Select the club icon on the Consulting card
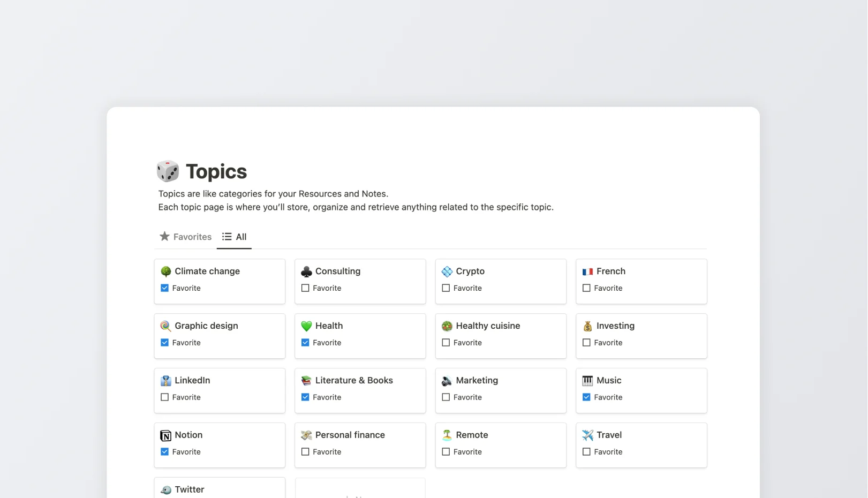This screenshot has width=868, height=498. [x=306, y=271]
